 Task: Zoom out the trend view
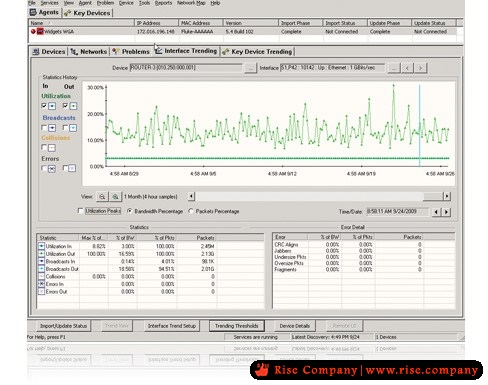(x=102, y=197)
